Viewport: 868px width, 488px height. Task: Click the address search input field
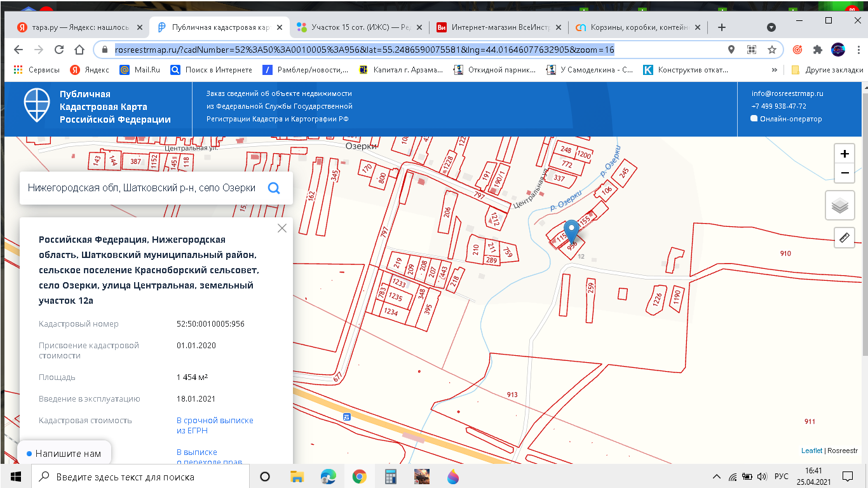coord(141,188)
